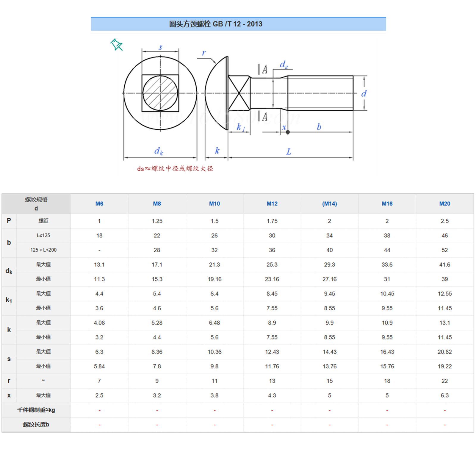Open the M6 thread size link
Screen dimensions: 476x476
pos(99,204)
